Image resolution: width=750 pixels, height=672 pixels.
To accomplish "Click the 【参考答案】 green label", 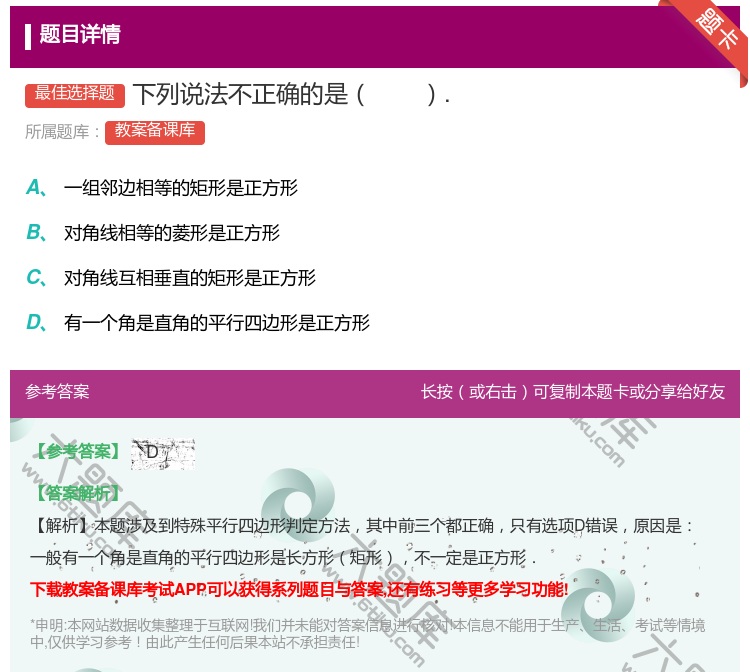I will pos(78,451).
